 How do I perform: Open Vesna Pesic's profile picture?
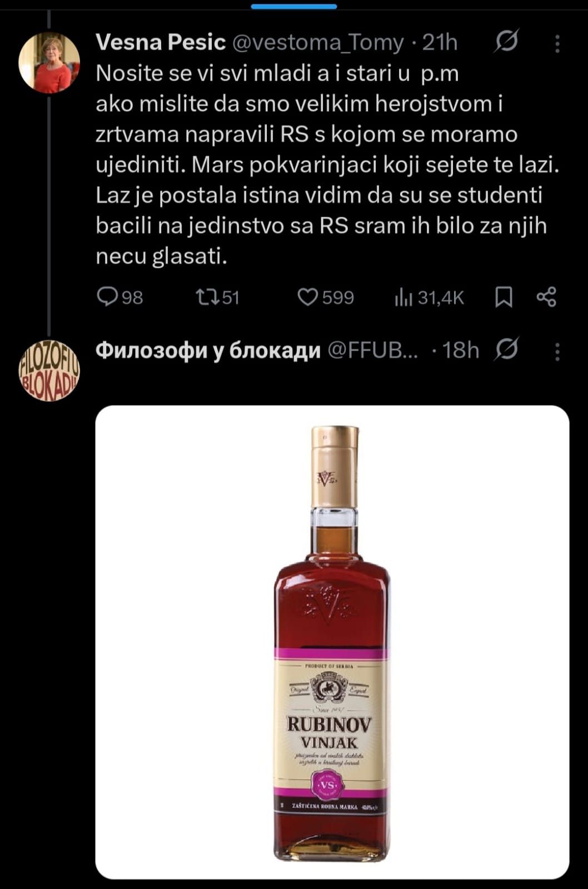pos(49,62)
